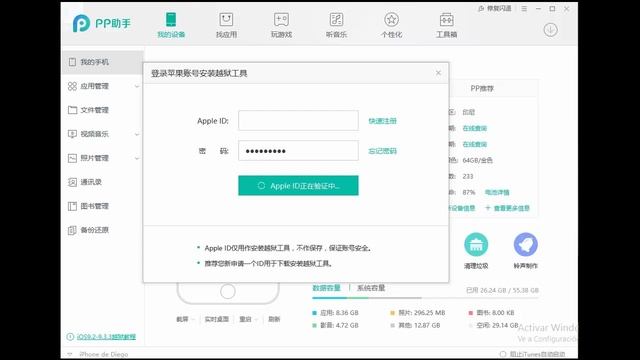The image size is (640, 360).
Task: Click the Apple ID input field
Action: pos(298,120)
